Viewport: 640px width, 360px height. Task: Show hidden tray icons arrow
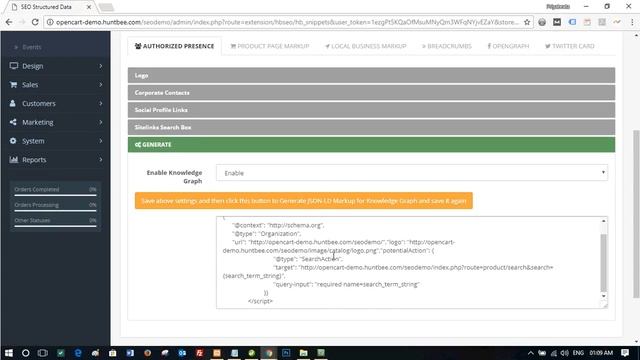click(x=530, y=353)
